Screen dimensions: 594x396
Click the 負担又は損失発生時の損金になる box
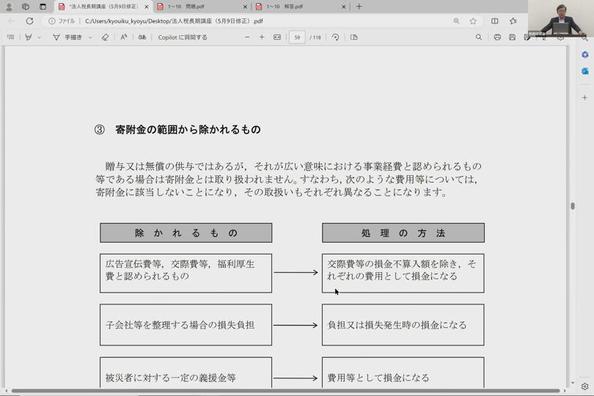pos(403,325)
